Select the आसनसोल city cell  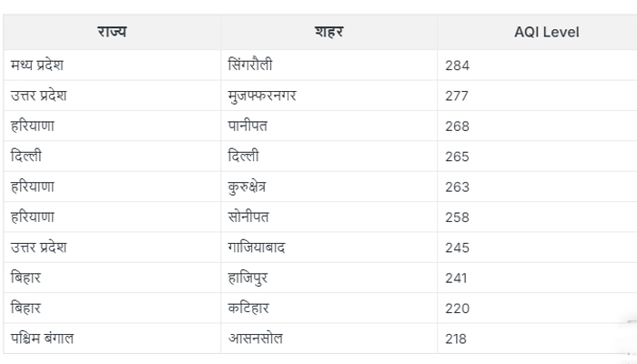coord(256,339)
